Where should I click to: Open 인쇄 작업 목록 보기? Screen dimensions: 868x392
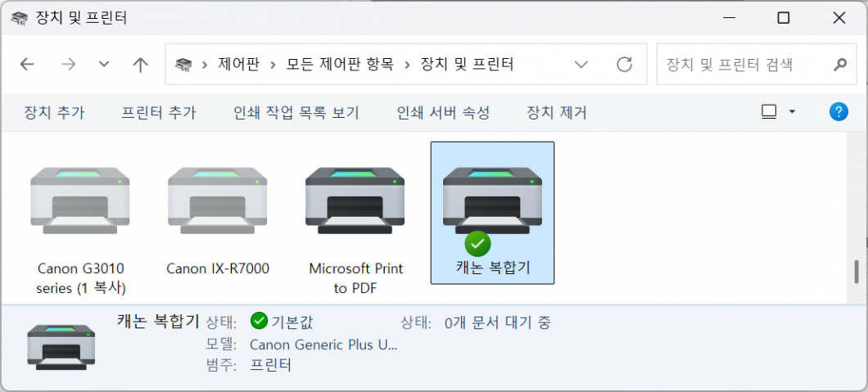(x=296, y=113)
